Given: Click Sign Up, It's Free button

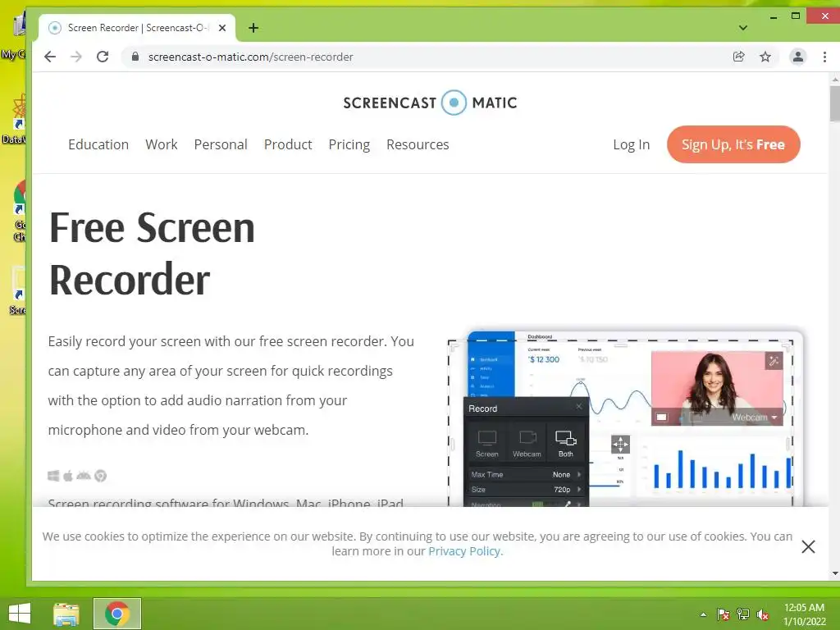Looking at the screenshot, I should (x=733, y=144).
